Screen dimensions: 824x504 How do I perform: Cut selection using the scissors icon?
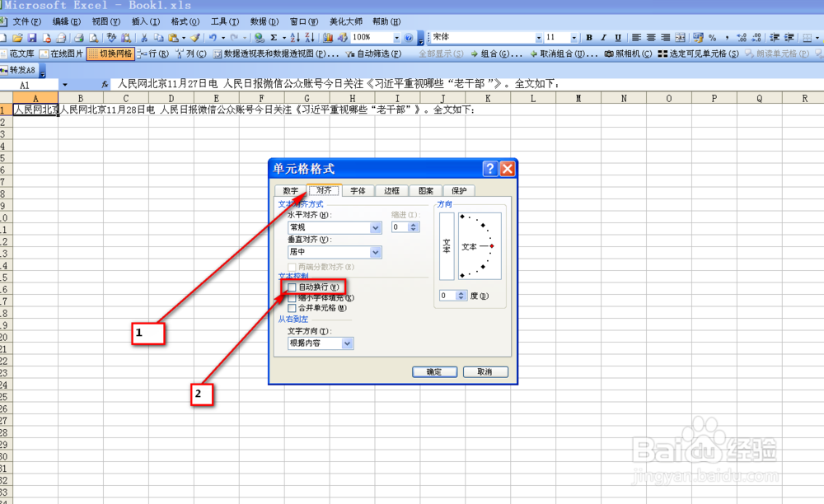pos(144,38)
